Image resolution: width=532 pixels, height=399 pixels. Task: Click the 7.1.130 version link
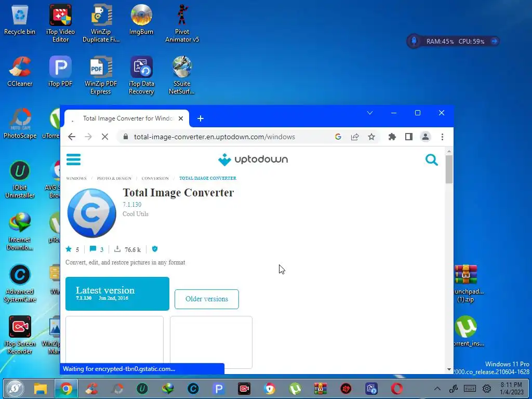pos(132,205)
